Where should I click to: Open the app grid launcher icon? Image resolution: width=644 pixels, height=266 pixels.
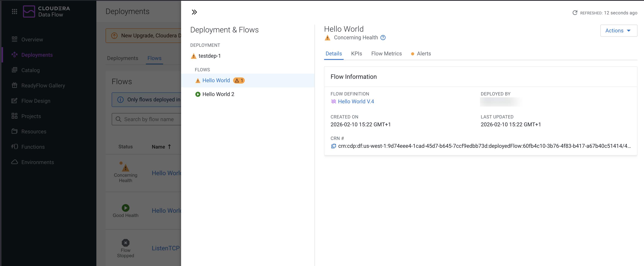[15, 11]
